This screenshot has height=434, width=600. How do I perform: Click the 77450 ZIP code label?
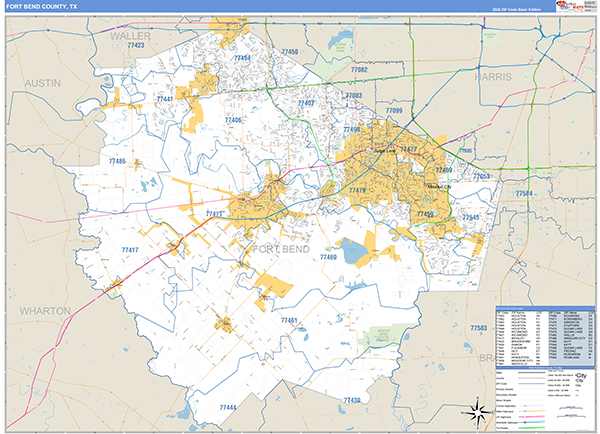(290, 51)
